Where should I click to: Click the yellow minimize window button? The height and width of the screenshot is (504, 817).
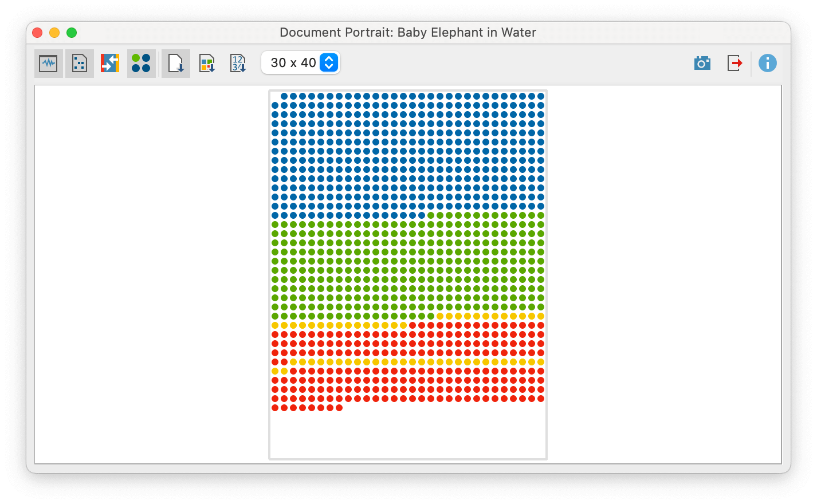pos(54,33)
